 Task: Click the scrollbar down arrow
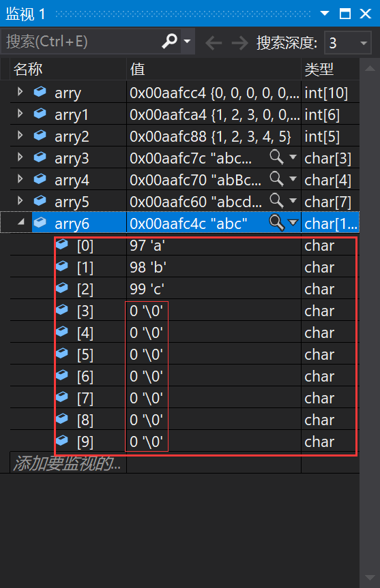(x=370, y=578)
